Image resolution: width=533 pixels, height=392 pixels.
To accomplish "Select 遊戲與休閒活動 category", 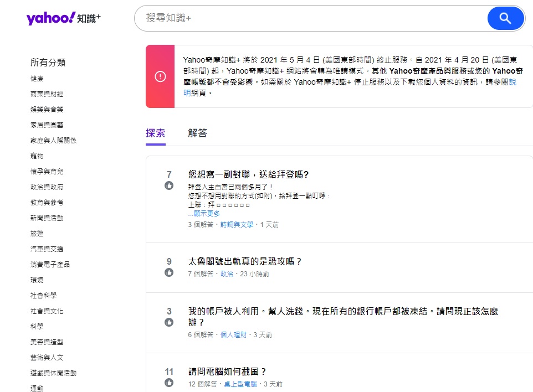I will point(53,373).
